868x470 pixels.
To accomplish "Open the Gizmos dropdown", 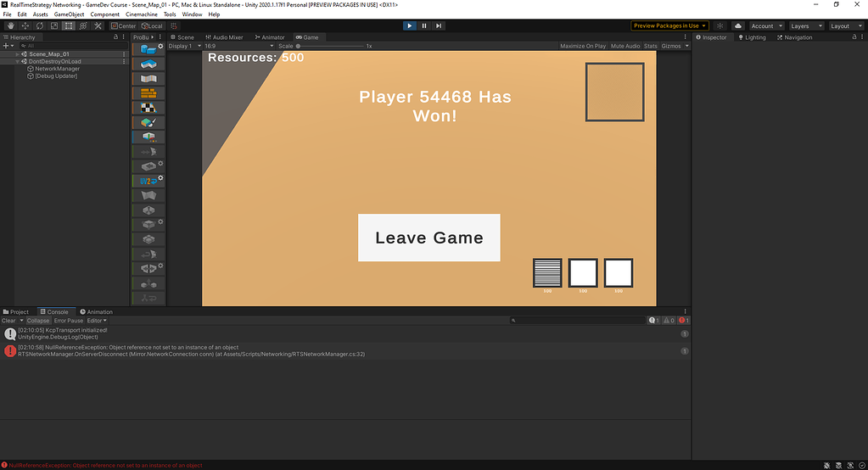I will tap(675, 46).
